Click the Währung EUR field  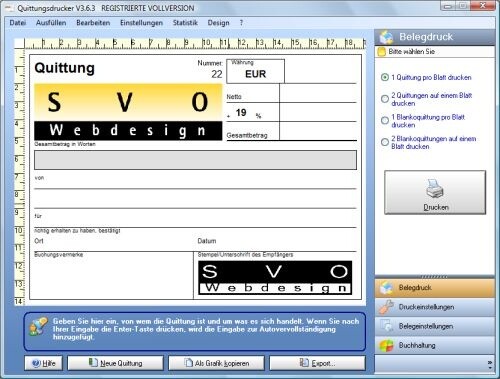click(256, 71)
